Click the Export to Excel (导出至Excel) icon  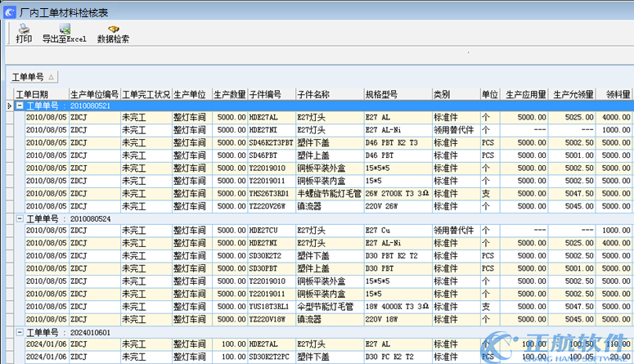pyautogui.click(x=65, y=34)
